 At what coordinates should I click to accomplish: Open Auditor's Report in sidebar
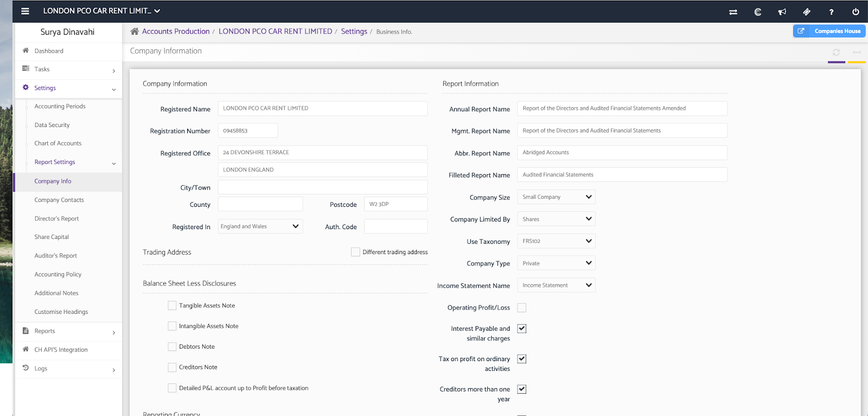tap(55, 256)
